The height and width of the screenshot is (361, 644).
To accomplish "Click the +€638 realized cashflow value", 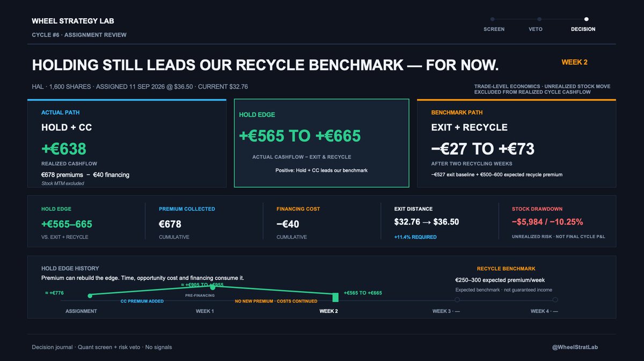I will pos(64,148).
